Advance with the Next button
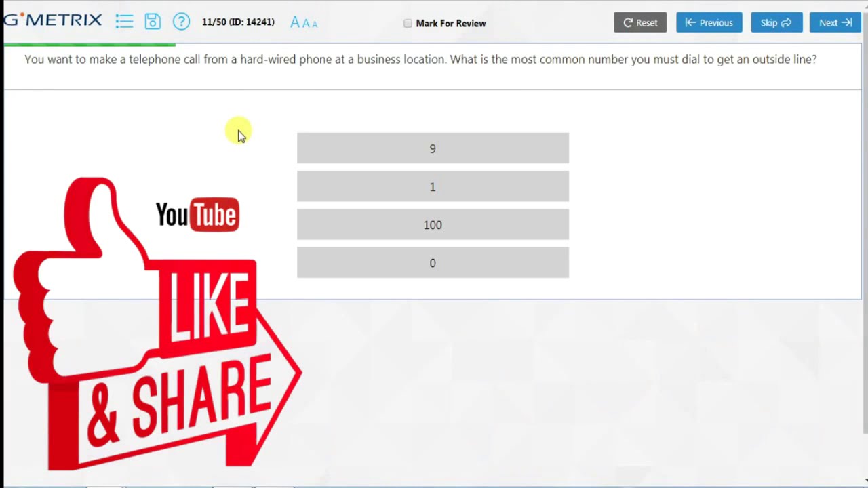 (835, 22)
